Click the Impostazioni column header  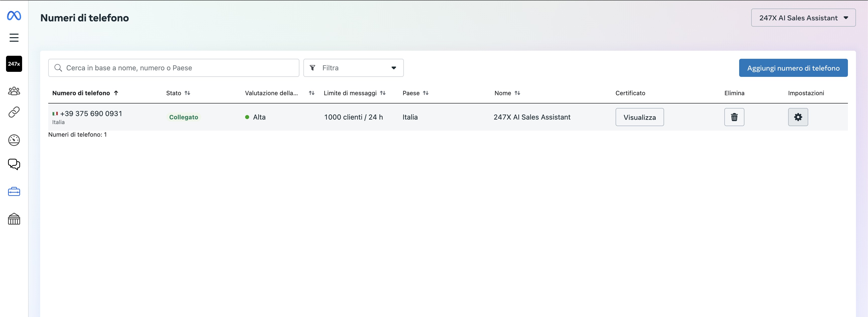pyautogui.click(x=806, y=93)
